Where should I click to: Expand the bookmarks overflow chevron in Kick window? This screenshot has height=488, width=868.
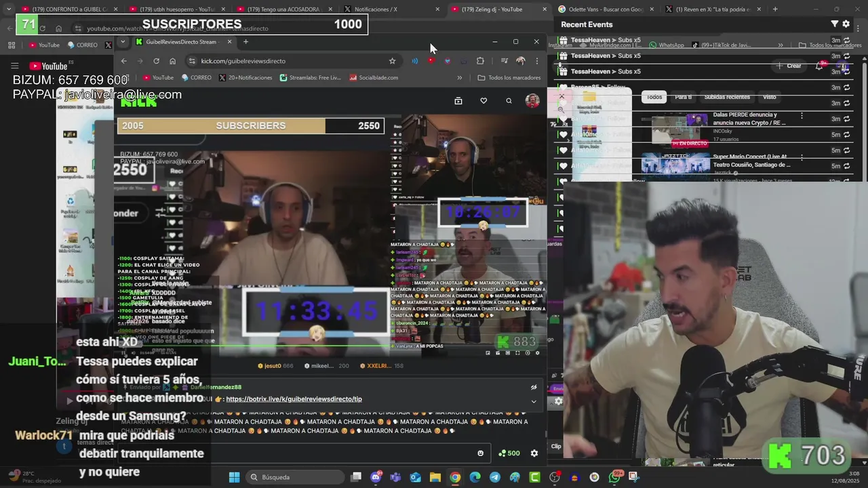(x=459, y=78)
